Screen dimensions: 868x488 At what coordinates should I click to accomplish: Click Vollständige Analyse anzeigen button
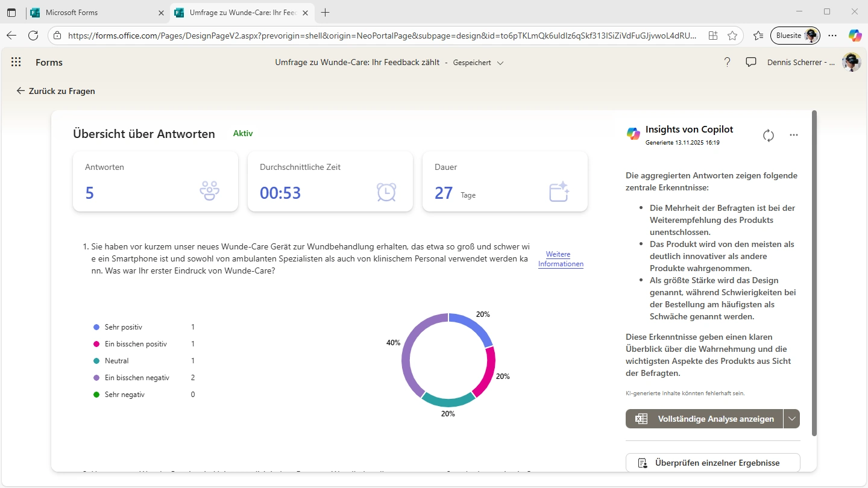[x=704, y=419]
